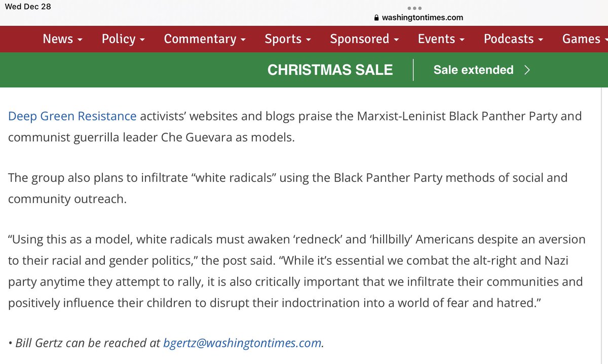Expand the Sponsored dropdown caret

pyautogui.click(x=396, y=39)
